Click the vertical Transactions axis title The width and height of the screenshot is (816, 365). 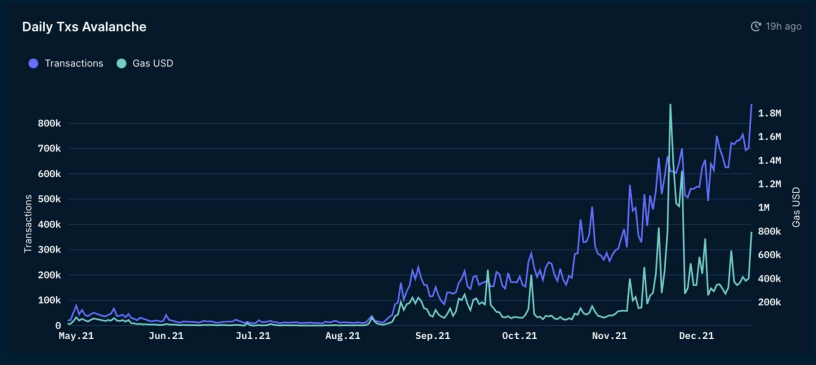28,224
